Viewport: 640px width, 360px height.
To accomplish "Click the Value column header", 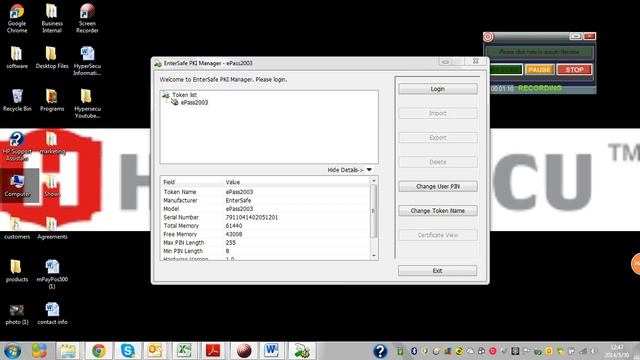I will (x=233, y=182).
